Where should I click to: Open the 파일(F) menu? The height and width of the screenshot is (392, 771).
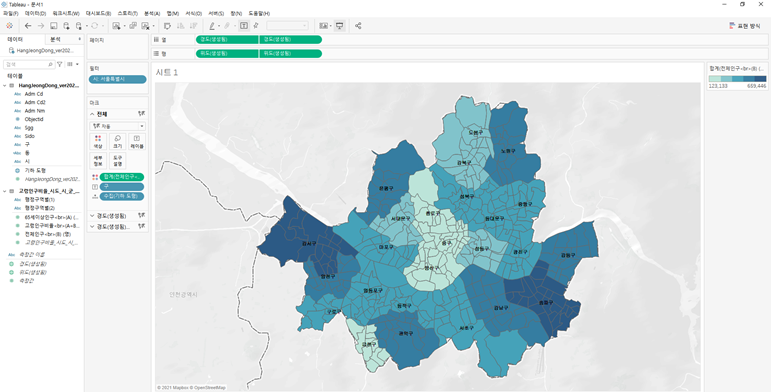(10, 13)
